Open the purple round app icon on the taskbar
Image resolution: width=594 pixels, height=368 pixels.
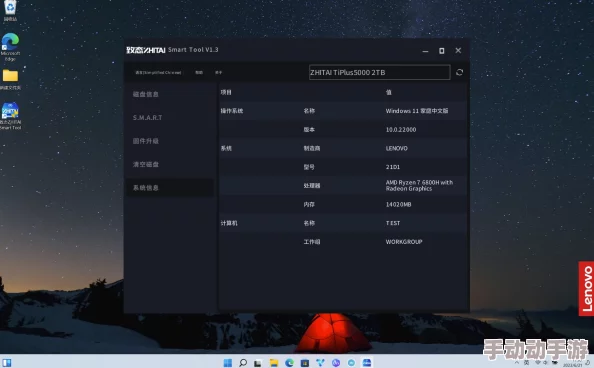336,363
